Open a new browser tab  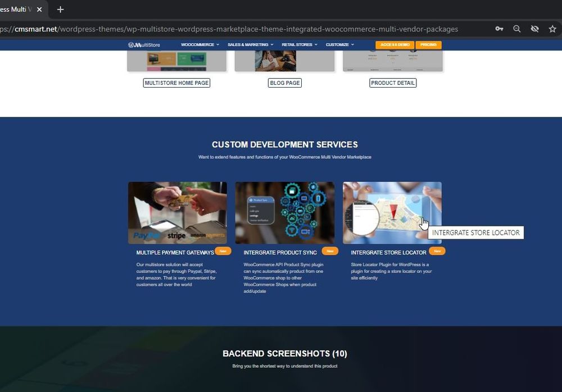coord(60,10)
